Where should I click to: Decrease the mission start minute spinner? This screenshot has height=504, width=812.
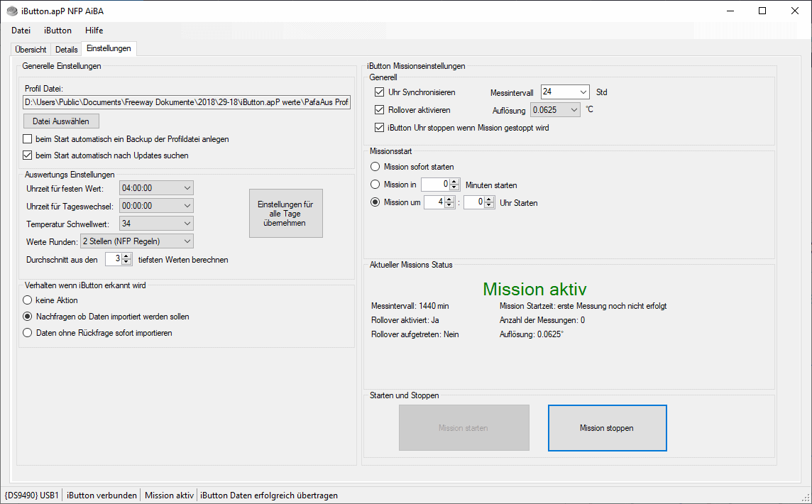coord(489,206)
